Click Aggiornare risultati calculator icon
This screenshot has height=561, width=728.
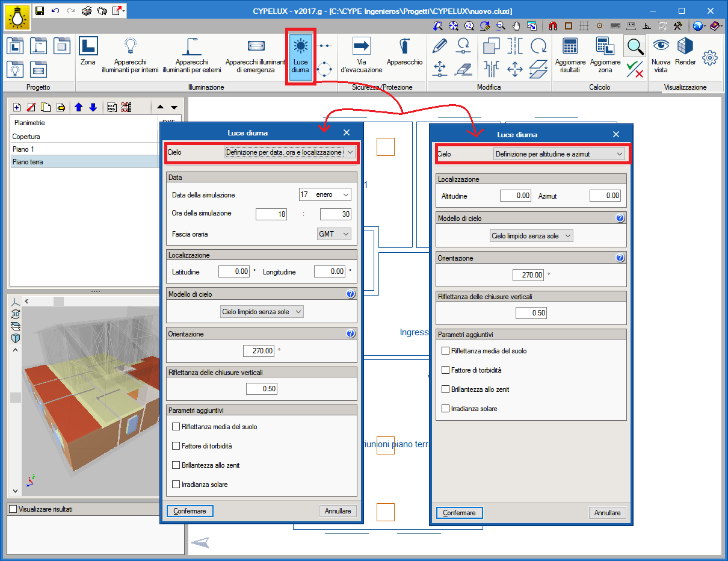(x=570, y=55)
